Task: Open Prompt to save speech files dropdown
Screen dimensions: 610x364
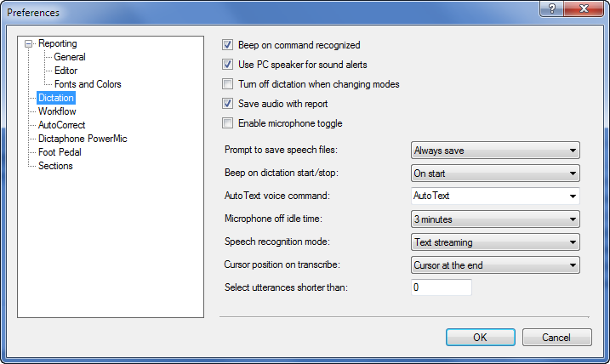Action: click(x=495, y=151)
